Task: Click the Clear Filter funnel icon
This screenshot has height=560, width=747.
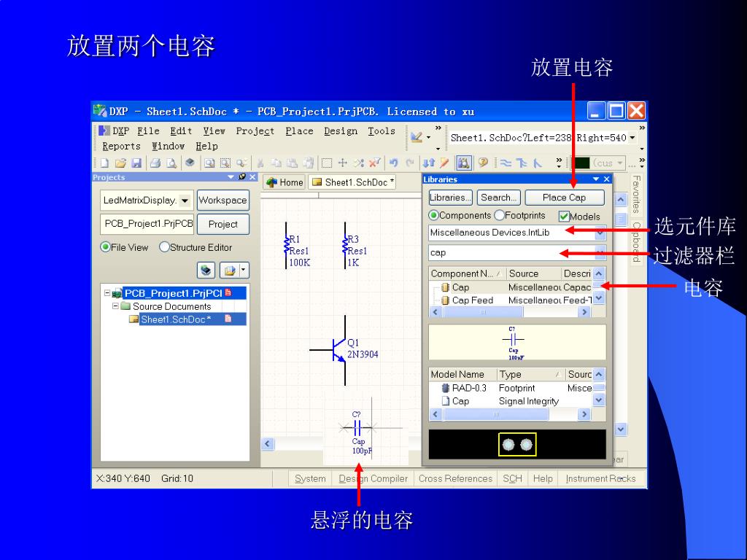Action: [x=374, y=163]
